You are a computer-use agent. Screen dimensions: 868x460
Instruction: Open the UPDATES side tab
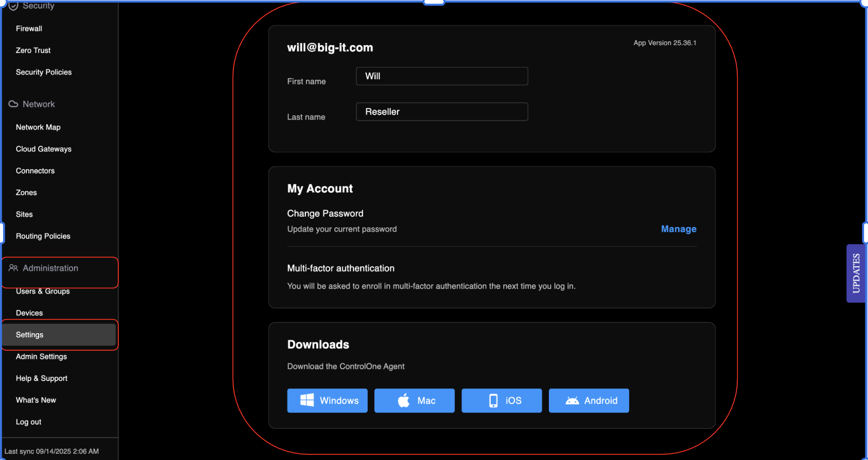856,273
